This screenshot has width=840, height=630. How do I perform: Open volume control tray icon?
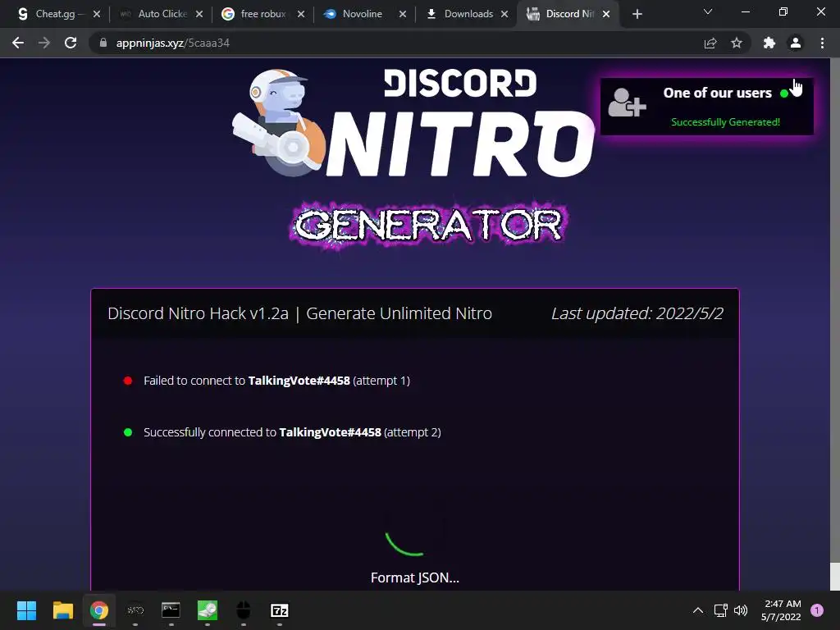(x=741, y=610)
